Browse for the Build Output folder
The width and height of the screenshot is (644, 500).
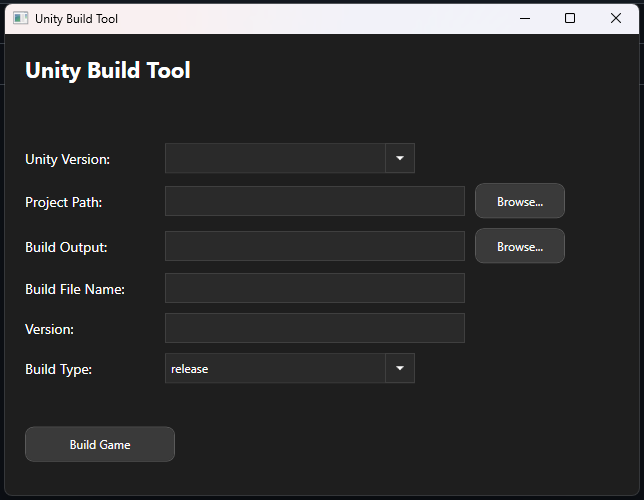pyautogui.click(x=520, y=246)
